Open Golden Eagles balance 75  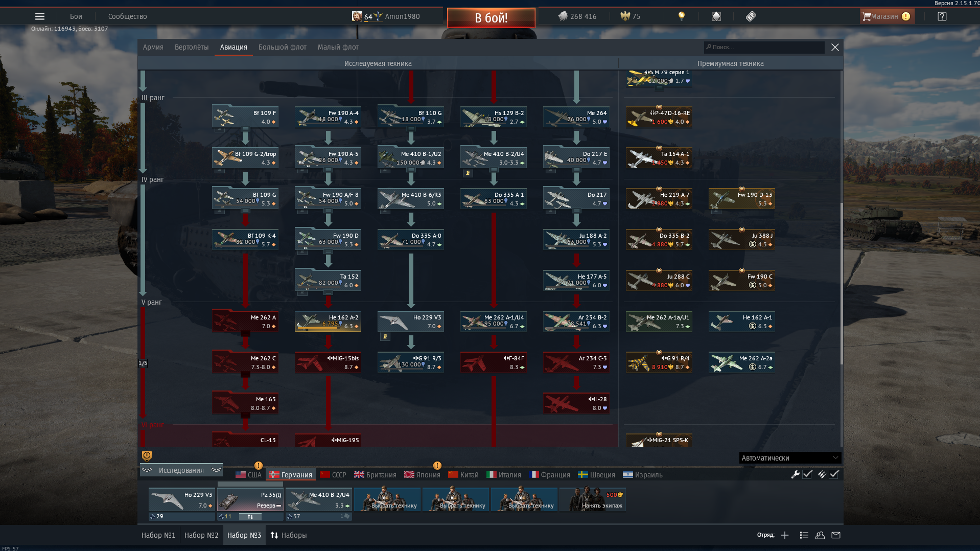630,16
